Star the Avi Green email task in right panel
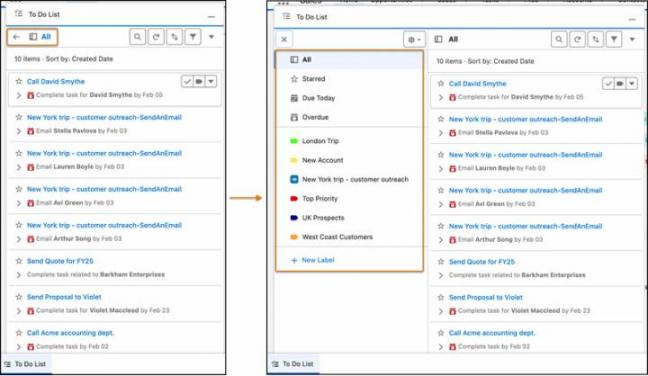 (441, 190)
